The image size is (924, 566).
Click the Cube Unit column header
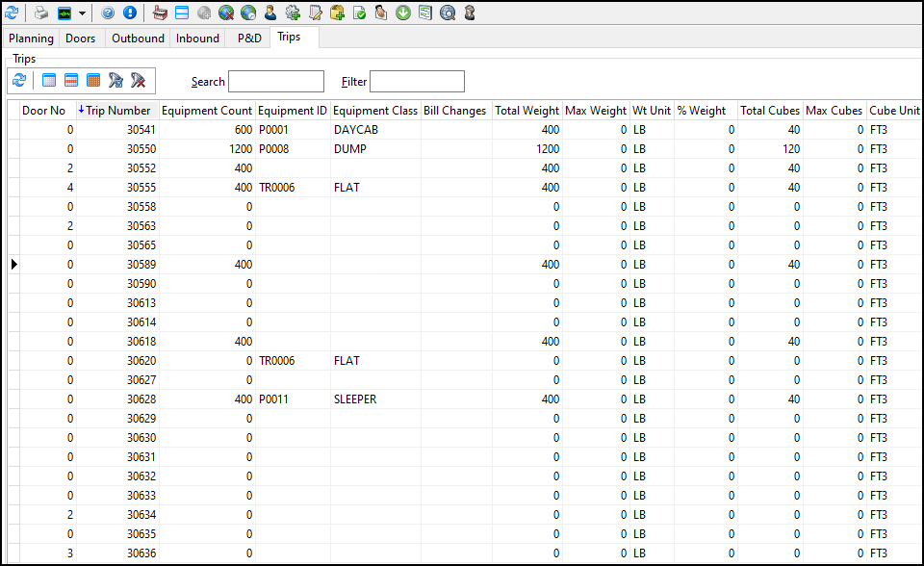tap(894, 111)
